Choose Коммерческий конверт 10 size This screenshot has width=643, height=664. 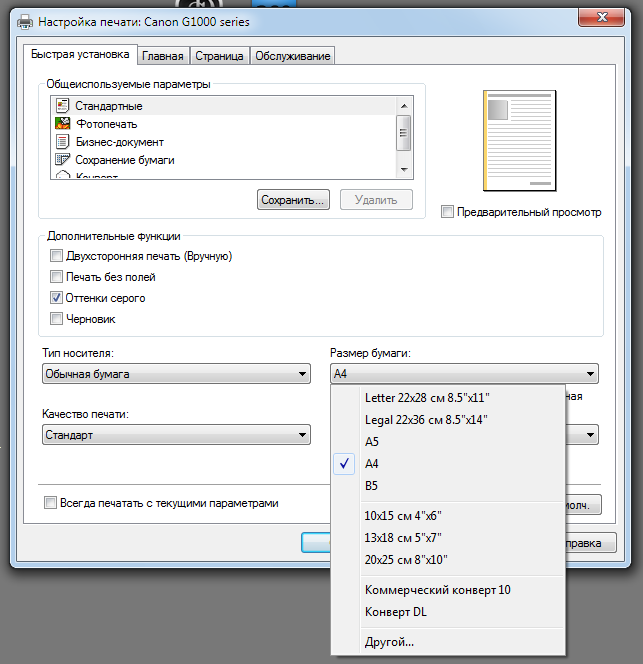coord(448,590)
